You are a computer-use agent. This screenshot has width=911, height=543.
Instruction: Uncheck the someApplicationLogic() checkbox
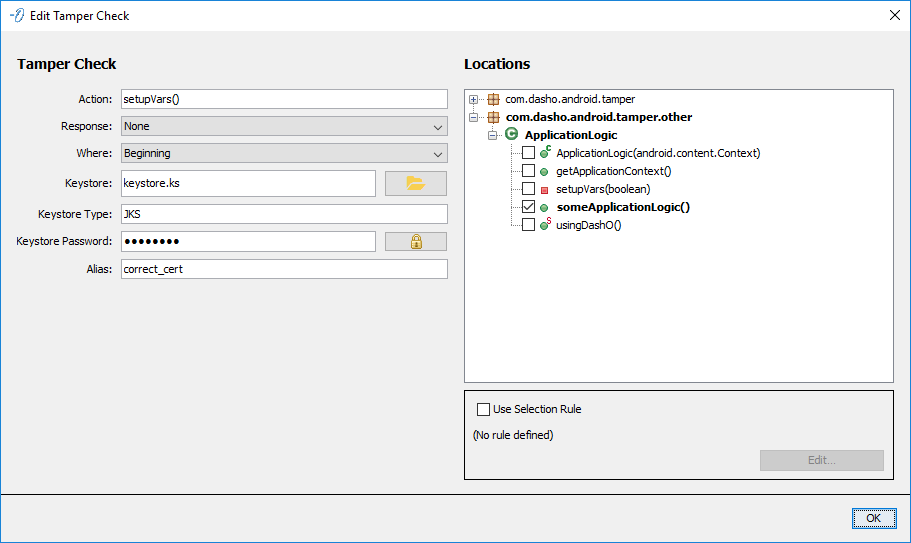[x=528, y=207]
